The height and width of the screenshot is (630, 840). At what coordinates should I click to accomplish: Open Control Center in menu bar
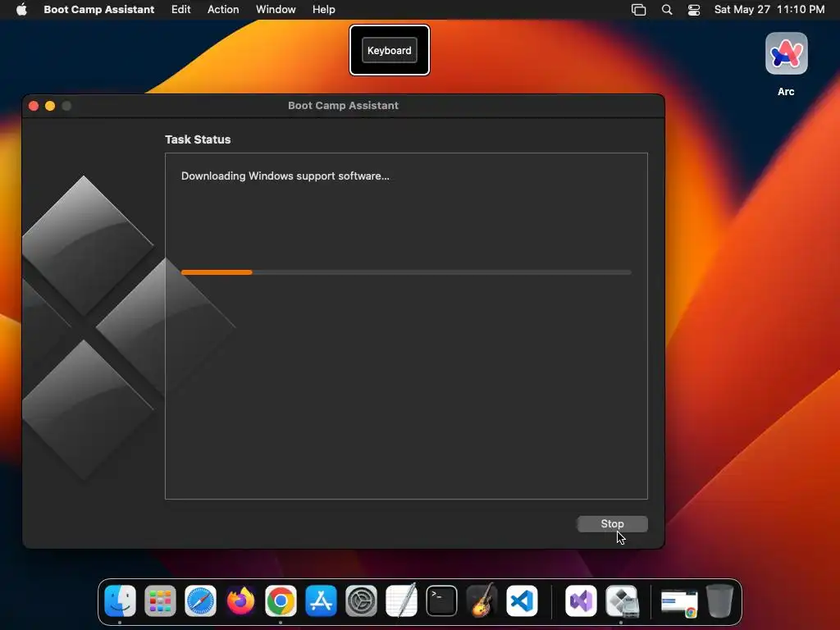coord(694,10)
